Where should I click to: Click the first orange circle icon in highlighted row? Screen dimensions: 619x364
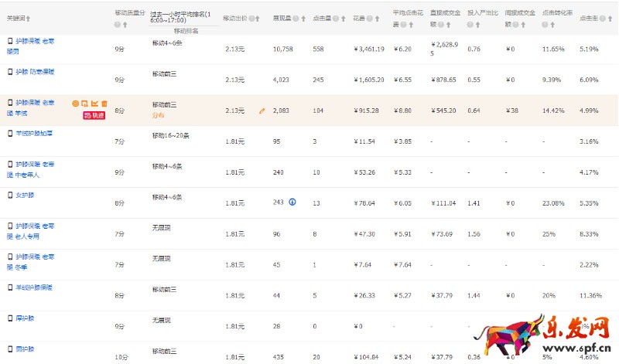[x=76, y=104]
